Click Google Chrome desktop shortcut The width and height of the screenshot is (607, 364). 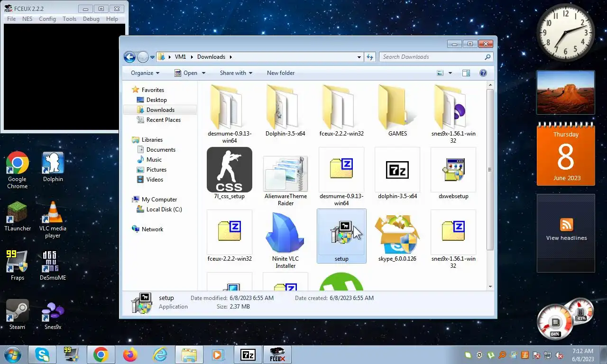point(18,170)
